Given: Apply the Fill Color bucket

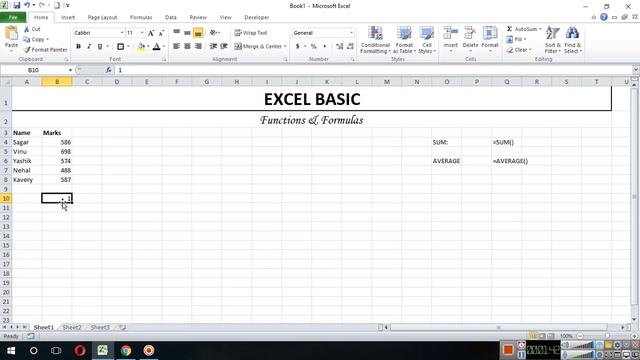Looking at the screenshot, I should tap(141, 47).
